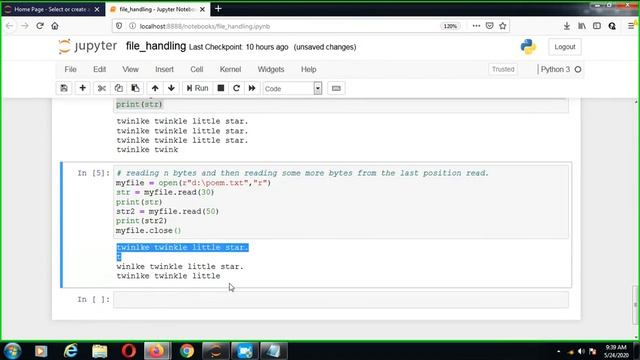Image resolution: width=640 pixels, height=360 pixels.
Task: Cut selected cells with scissors icon
Action: [x=102, y=88]
